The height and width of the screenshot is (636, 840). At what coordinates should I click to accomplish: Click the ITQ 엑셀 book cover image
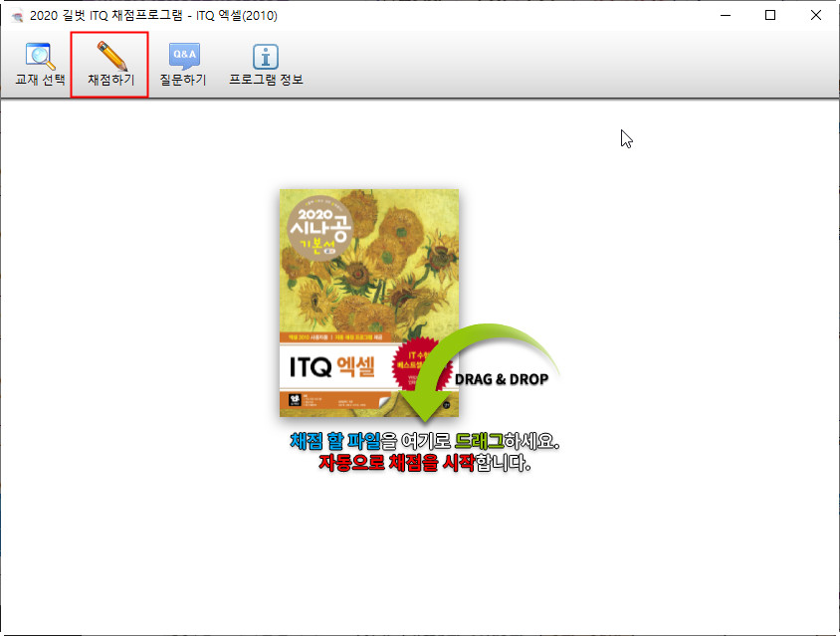coord(368,303)
